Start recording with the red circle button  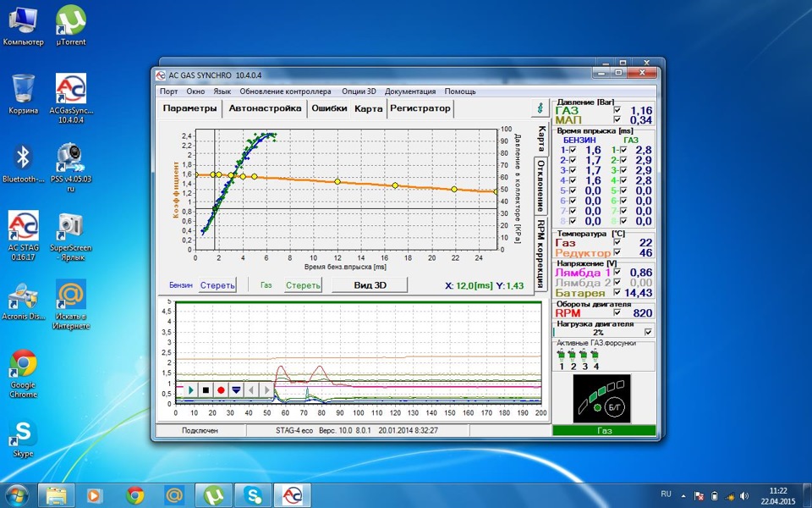(x=221, y=389)
